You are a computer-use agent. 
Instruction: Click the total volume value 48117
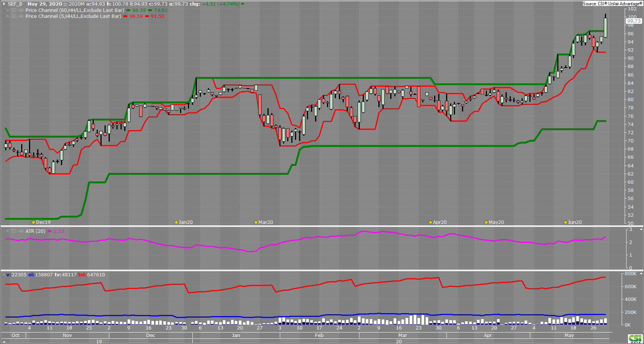(69, 275)
